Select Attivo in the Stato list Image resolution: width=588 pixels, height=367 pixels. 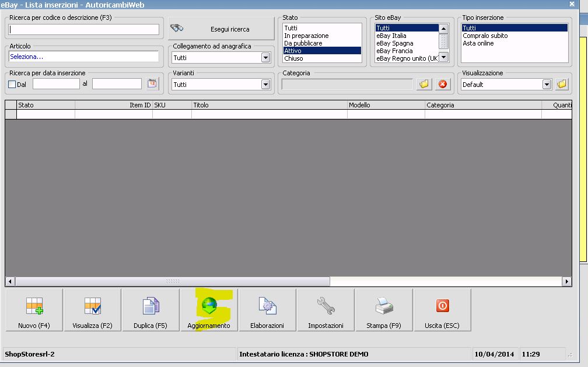point(322,51)
